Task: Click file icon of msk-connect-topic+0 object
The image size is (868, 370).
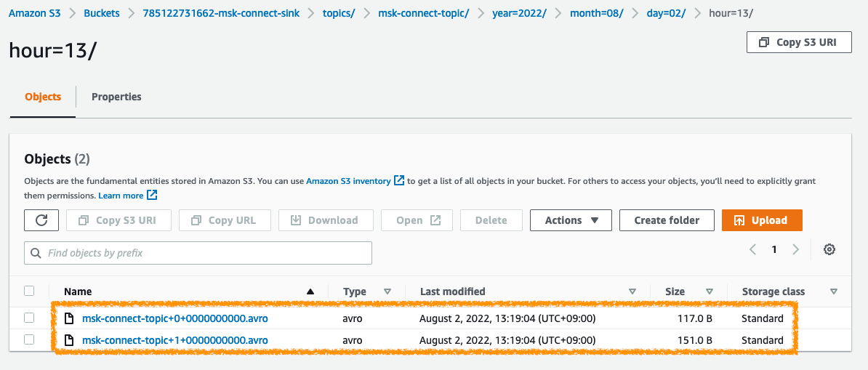Action: [x=68, y=318]
